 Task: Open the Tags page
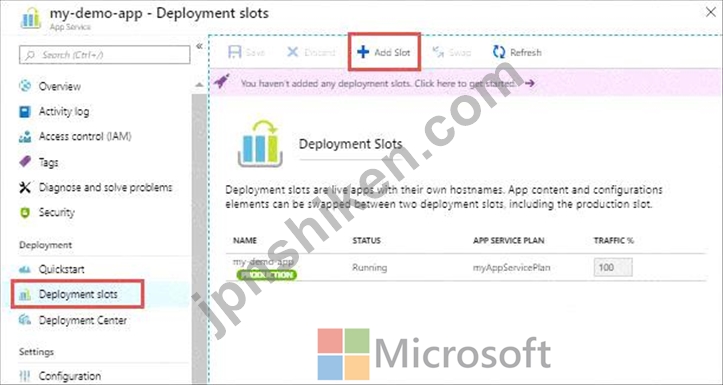click(48, 162)
